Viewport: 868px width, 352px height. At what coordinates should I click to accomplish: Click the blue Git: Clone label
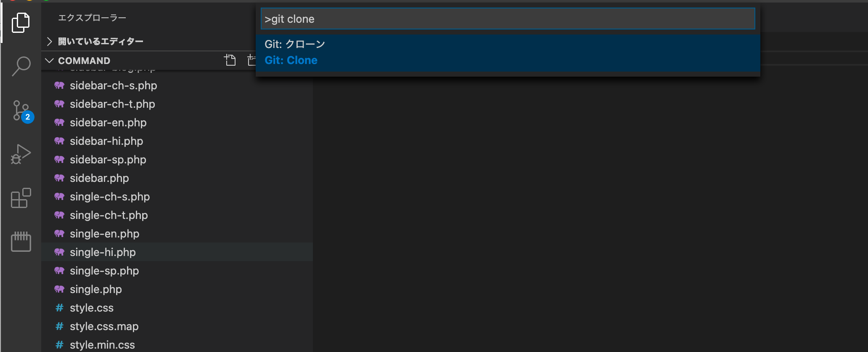pyautogui.click(x=291, y=60)
